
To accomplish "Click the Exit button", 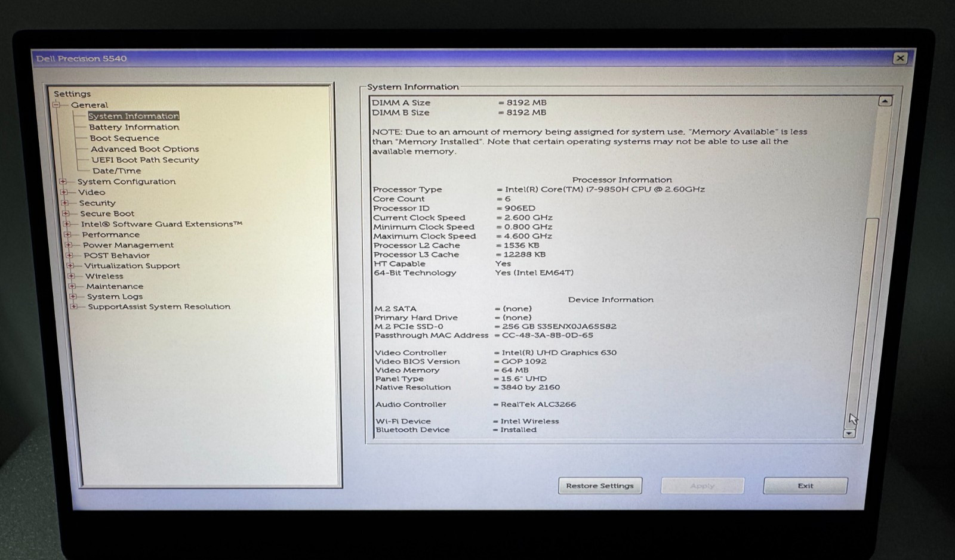I will coord(805,485).
